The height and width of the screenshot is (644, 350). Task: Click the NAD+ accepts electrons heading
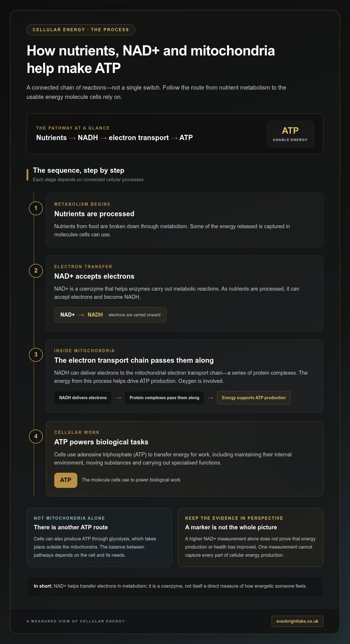94,276
